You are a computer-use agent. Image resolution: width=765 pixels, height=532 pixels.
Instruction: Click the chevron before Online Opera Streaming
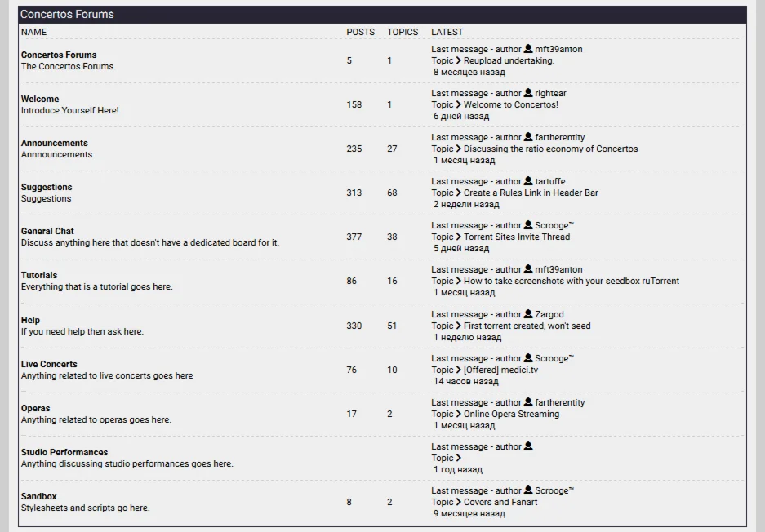tap(459, 414)
